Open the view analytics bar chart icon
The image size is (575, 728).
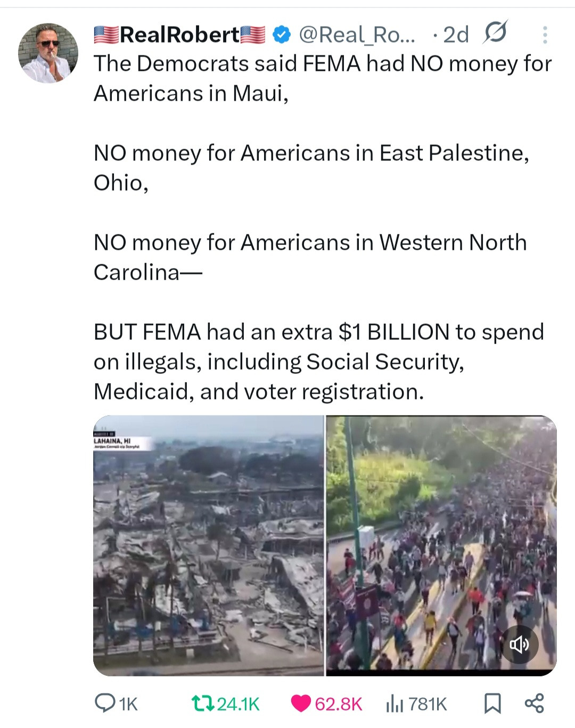[393, 704]
